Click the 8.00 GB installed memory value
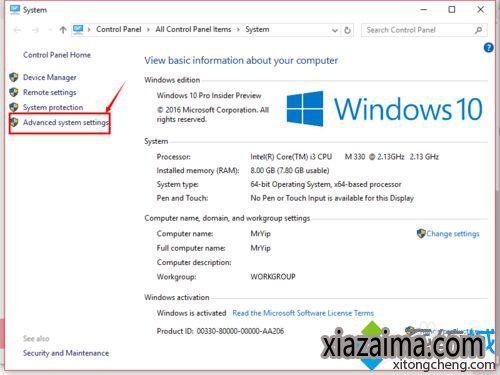 pyautogui.click(x=290, y=170)
